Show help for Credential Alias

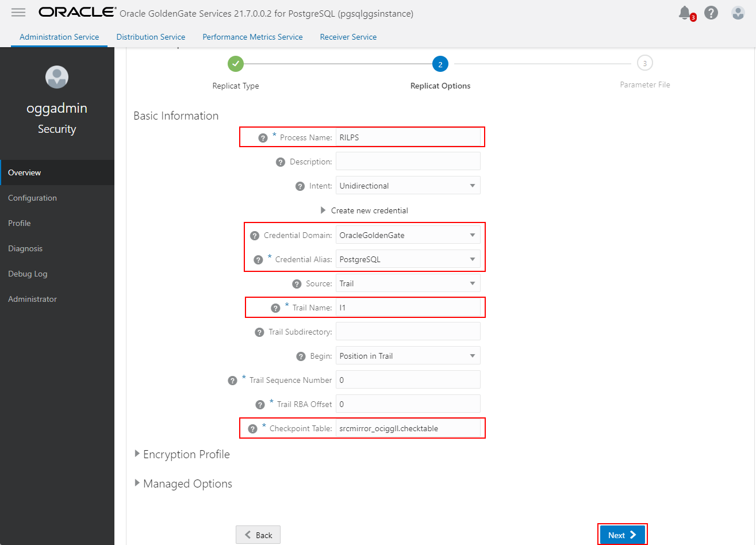258,260
